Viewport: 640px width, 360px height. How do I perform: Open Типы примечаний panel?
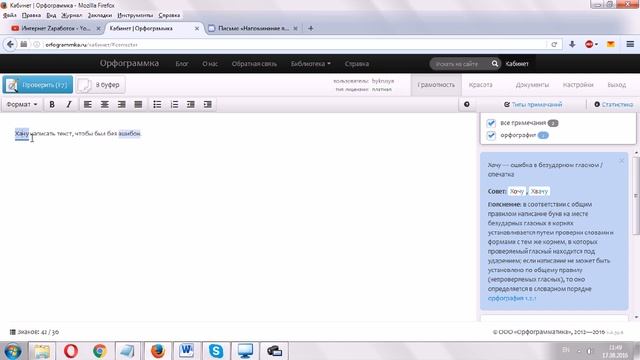[x=533, y=104]
